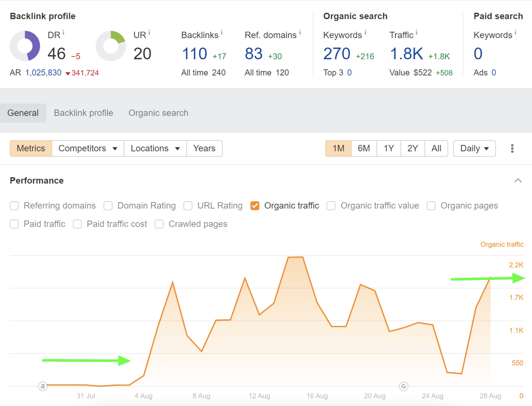Image resolution: width=532 pixels, height=406 pixels.
Task: Click the UR info icon
Action: (x=149, y=32)
